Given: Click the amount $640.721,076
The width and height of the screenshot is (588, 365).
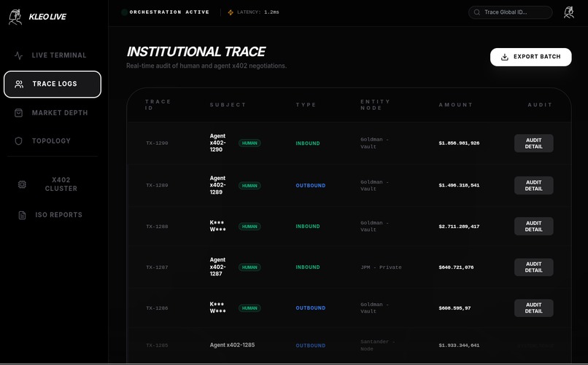Looking at the screenshot, I should tap(456, 267).
